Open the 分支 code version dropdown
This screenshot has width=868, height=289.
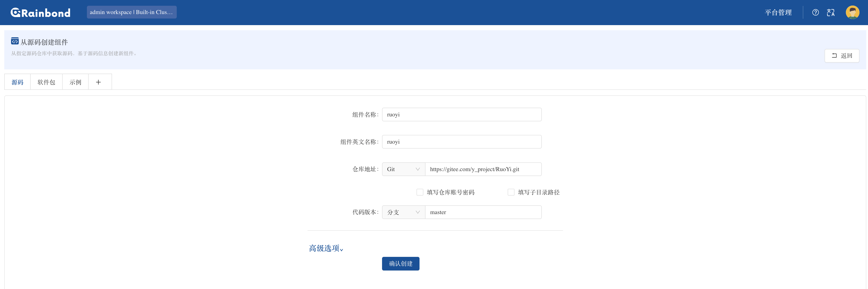point(403,212)
